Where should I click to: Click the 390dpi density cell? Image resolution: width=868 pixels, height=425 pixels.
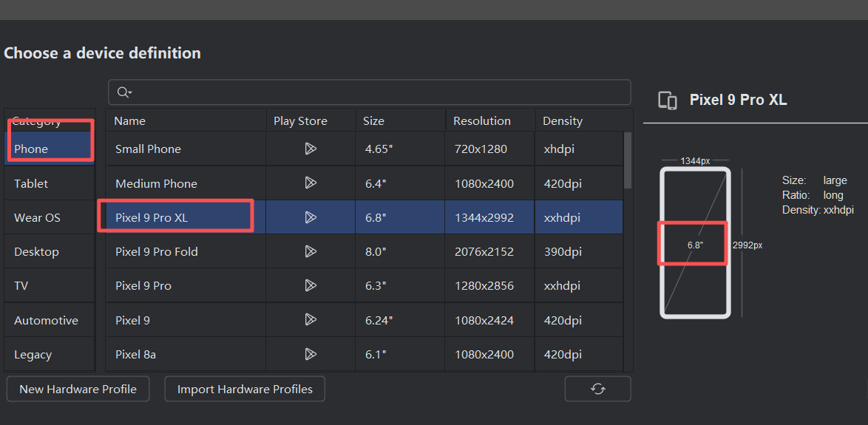pos(579,252)
